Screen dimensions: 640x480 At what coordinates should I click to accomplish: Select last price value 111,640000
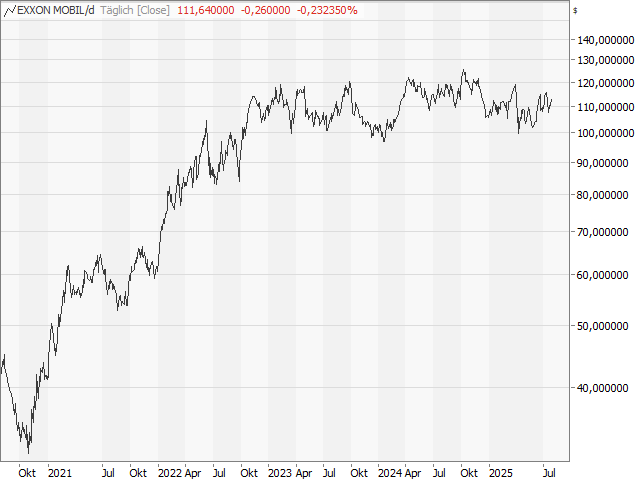[x=206, y=11]
